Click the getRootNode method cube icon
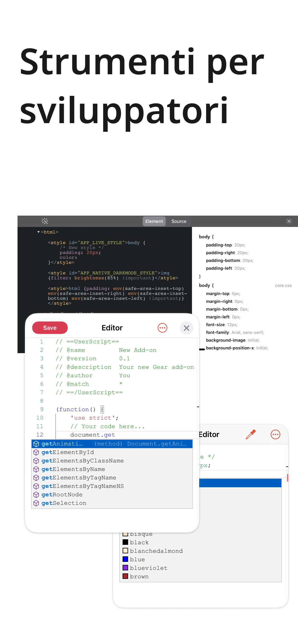Image resolution: width=298 pixels, height=644 pixels. coord(36,495)
